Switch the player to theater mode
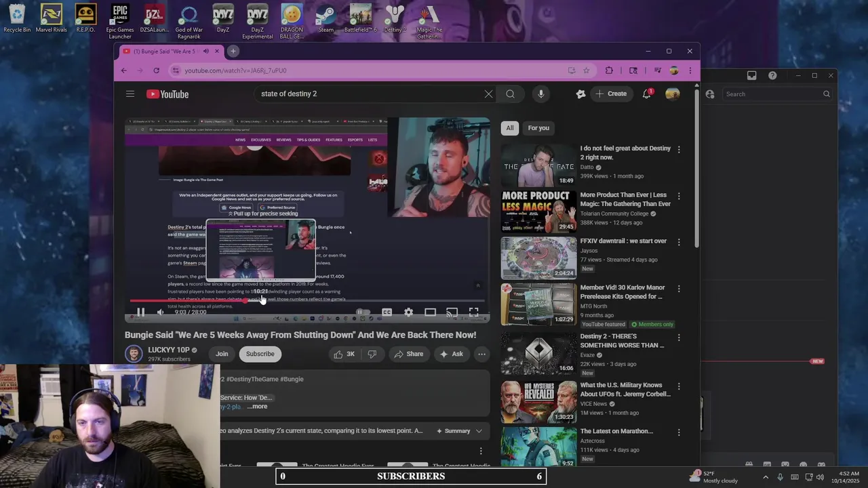 tap(430, 312)
